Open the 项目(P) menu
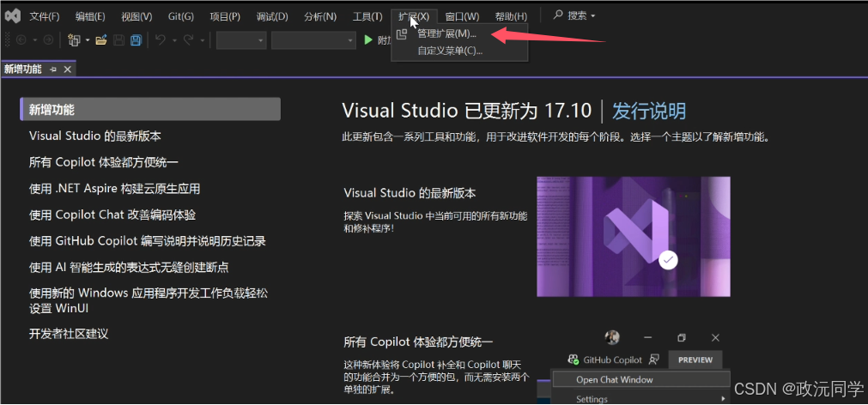This screenshot has height=405, width=868. pos(225,16)
